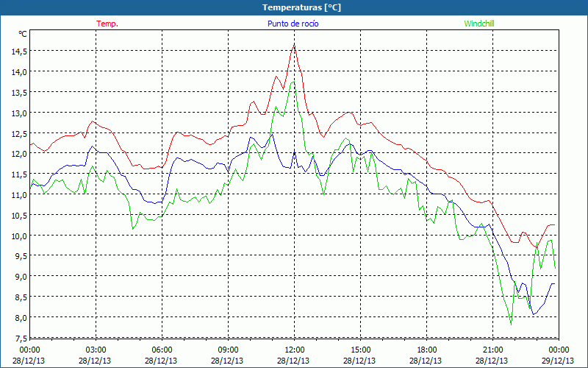Click the green windchill minimum near 22:00
Screen dimensions: 588x368
511,324
